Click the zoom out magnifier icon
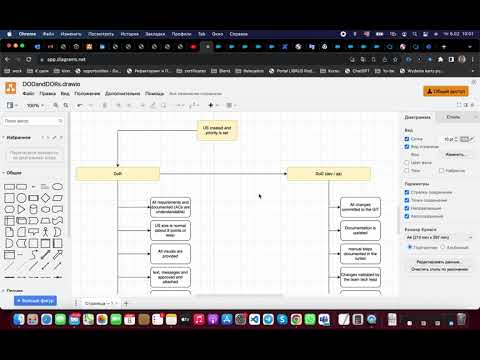The width and height of the screenshot is (480, 360). 66,105
